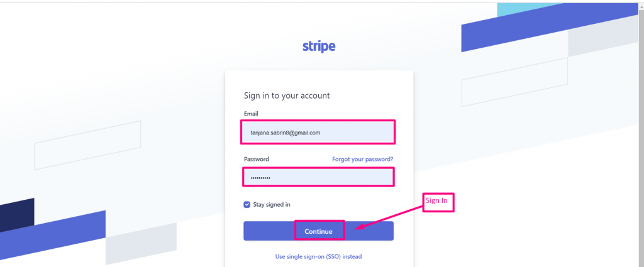This screenshot has width=644, height=267.
Task: Click the tanjana.sabrin8@gmail.com email text
Action: tap(286, 133)
